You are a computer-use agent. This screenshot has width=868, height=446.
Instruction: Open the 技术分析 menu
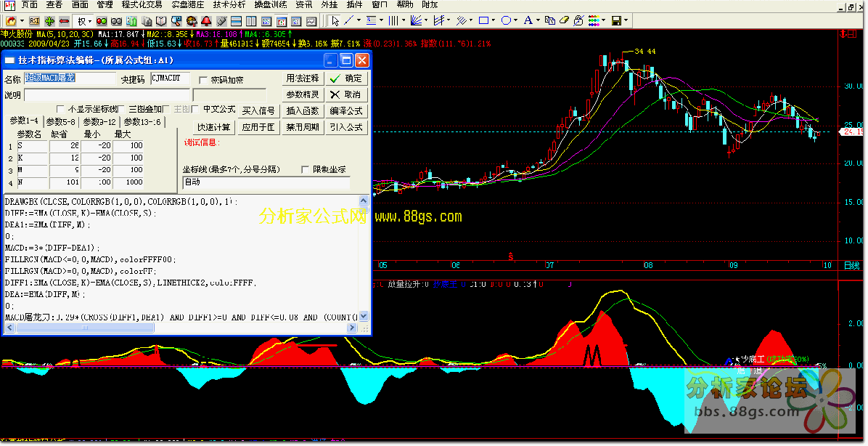229,5
